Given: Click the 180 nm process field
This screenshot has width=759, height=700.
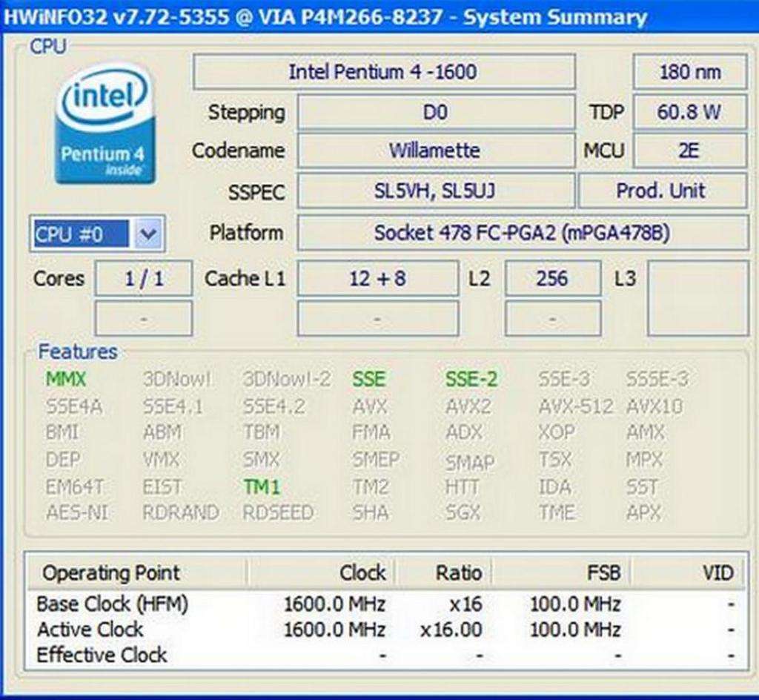Looking at the screenshot, I should [x=689, y=72].
